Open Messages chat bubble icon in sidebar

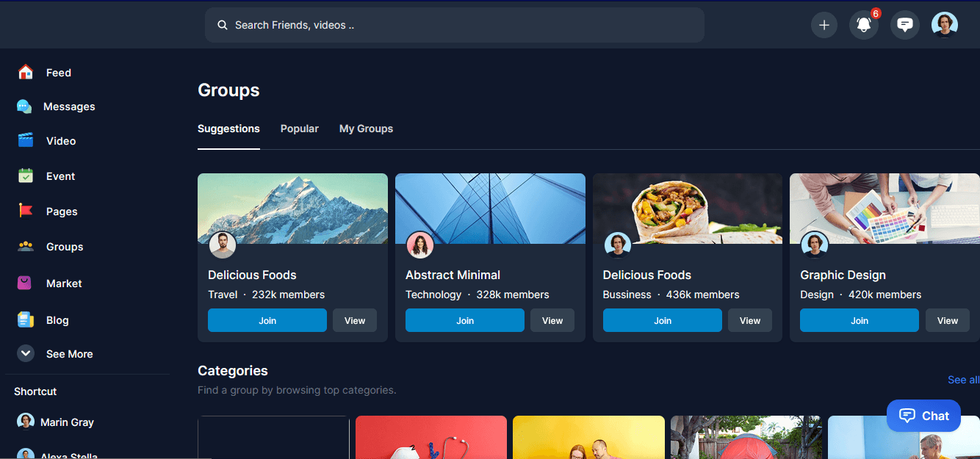(x=24, y=106)
